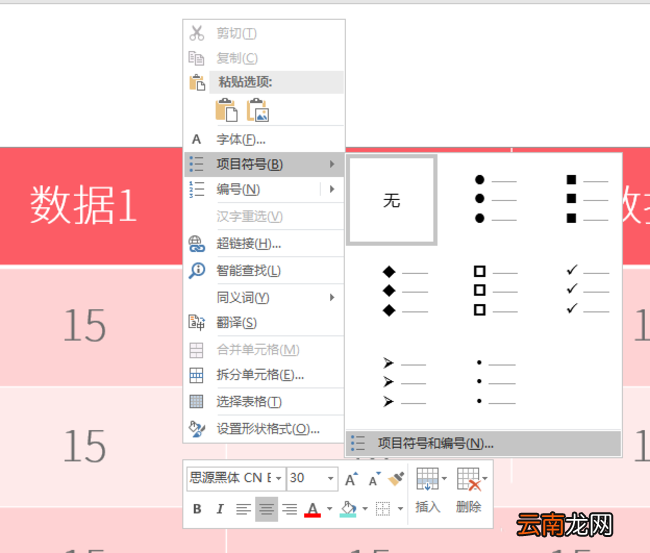Click the format painter brush icon

click(x=396, y=479)
